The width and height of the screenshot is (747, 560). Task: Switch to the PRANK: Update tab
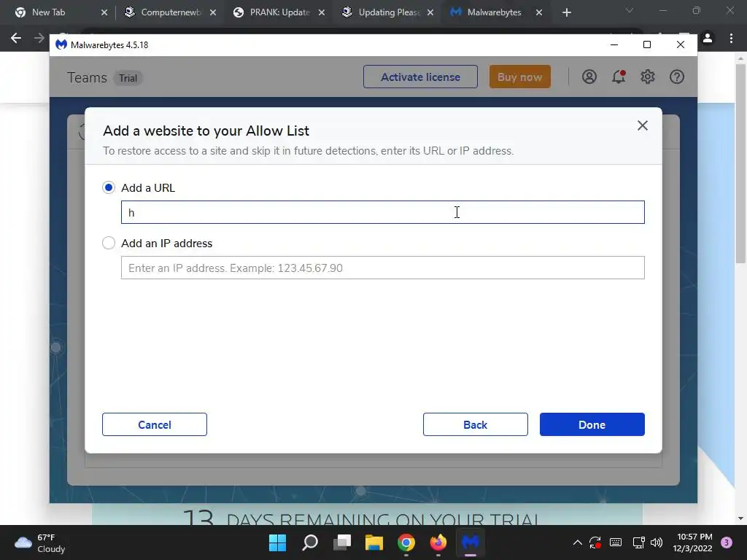279,12
